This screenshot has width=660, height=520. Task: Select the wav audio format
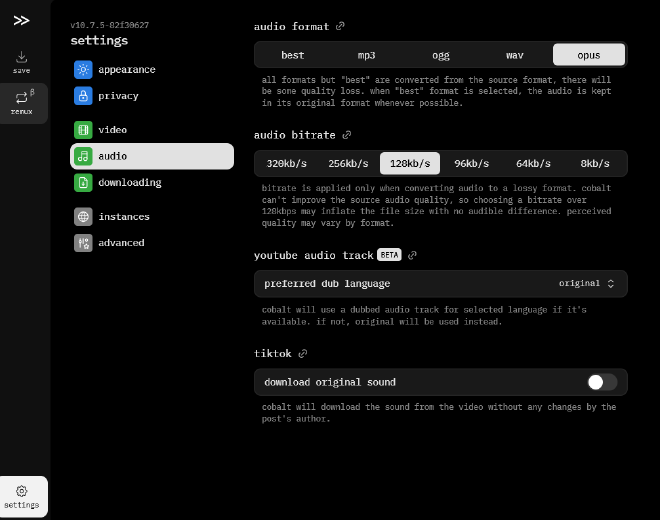tap(515, 55)
